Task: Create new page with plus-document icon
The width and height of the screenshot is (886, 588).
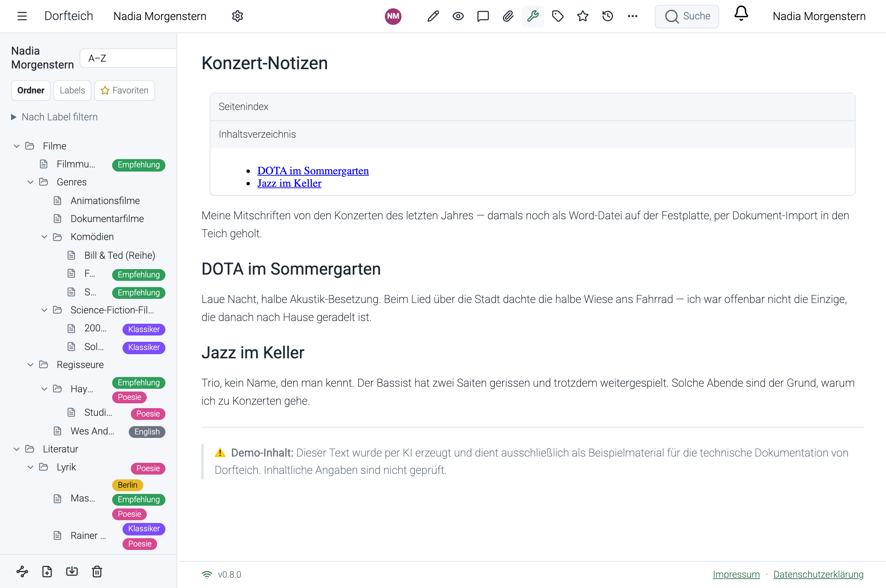Action: click(x=47, y=571)
